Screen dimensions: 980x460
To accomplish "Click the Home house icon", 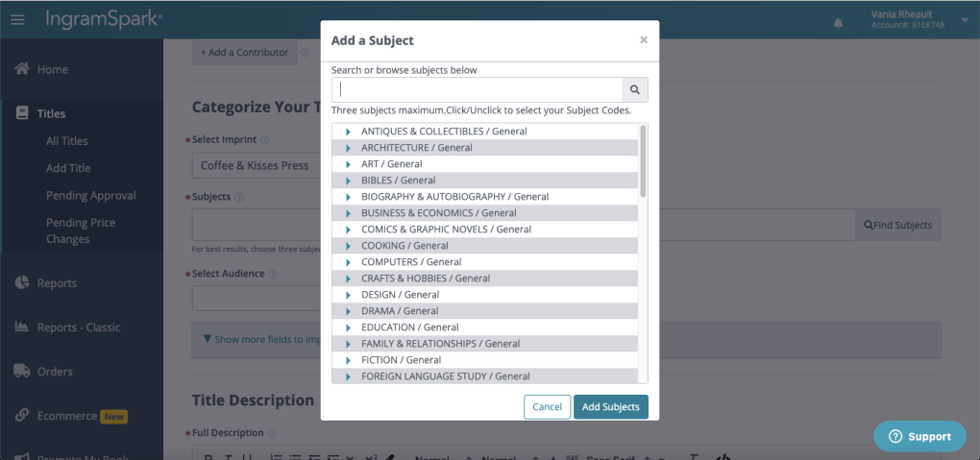I will (x=21, y=69).
